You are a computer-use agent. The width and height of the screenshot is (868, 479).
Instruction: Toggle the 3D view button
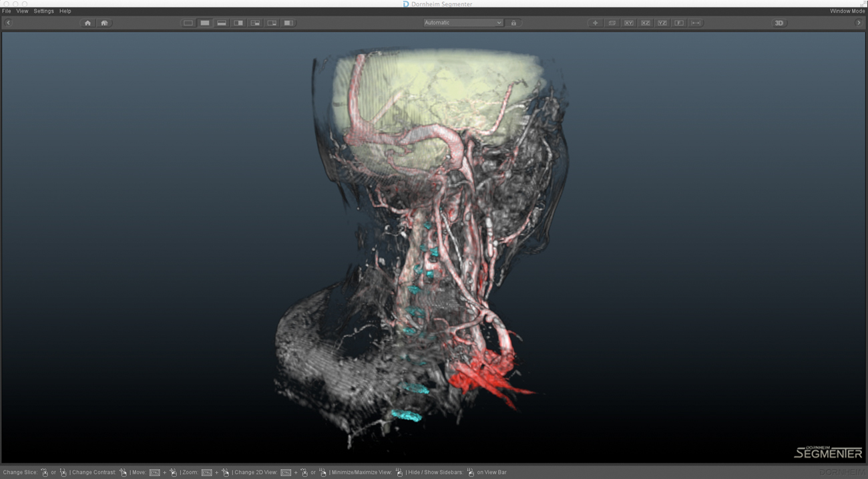click(779, 23)
